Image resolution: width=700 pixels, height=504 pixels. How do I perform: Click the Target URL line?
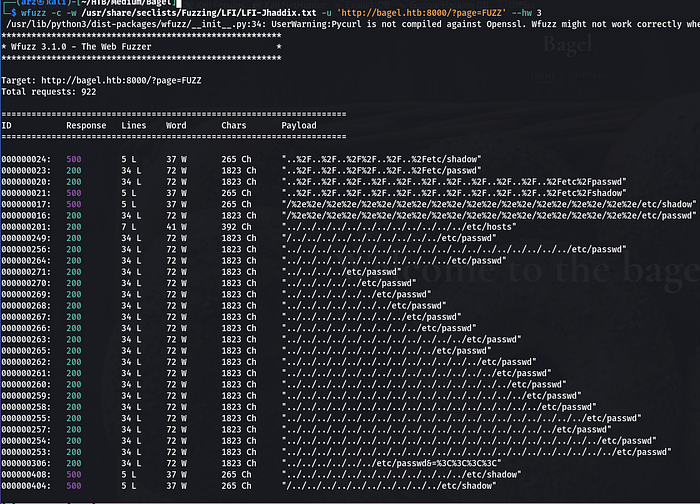(101, 80)
